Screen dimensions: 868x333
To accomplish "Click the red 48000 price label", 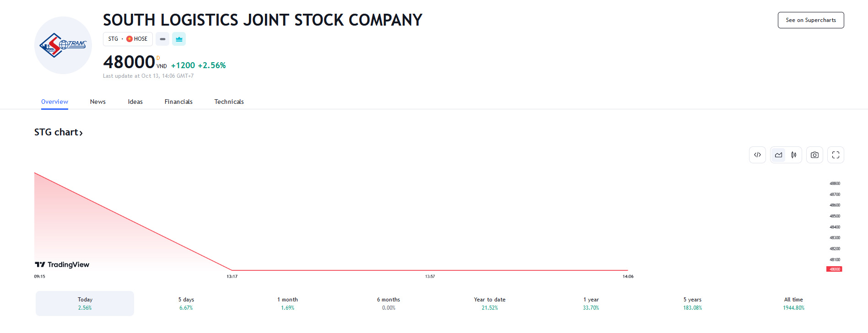I will (x=834, y=269).
